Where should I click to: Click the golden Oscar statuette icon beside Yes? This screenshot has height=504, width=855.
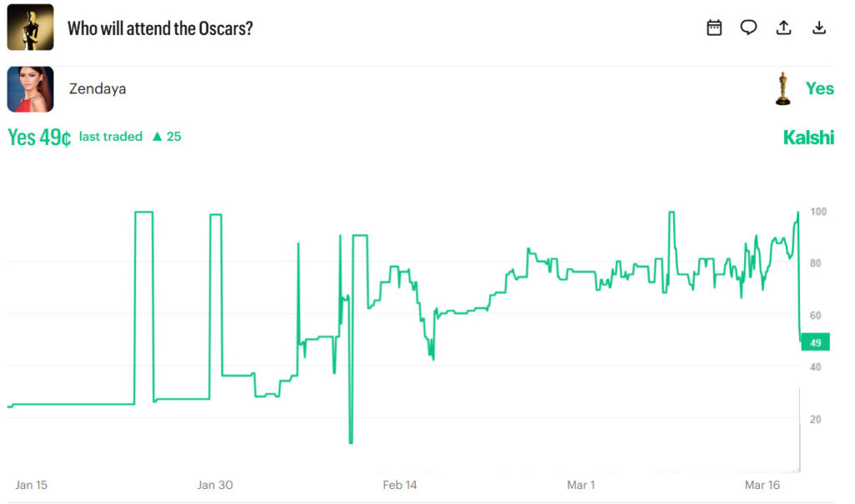(x=782, y=88)
